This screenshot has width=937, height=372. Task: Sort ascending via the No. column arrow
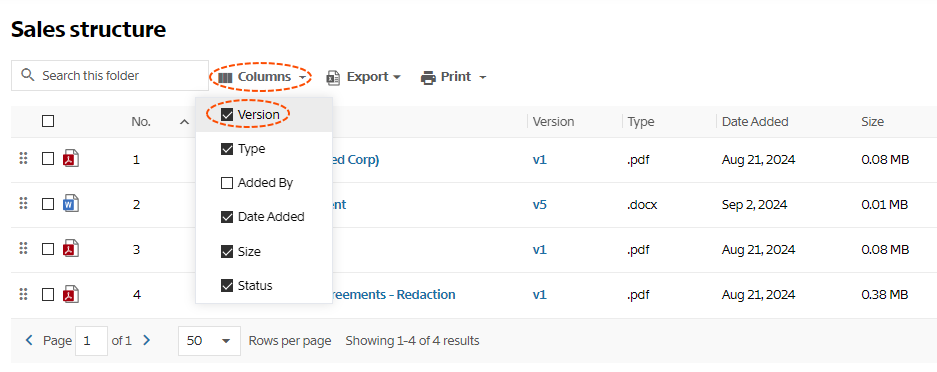click(184, 122)
